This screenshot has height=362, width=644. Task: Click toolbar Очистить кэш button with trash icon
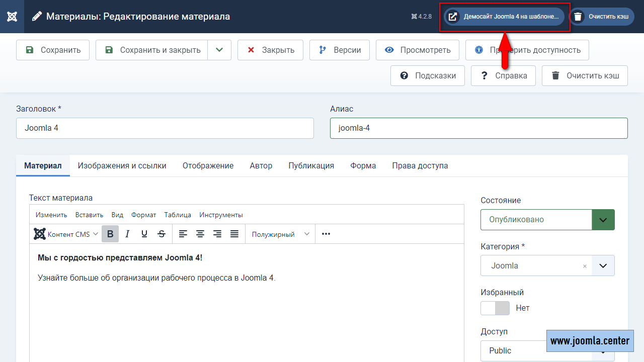[x=585, y=75]
